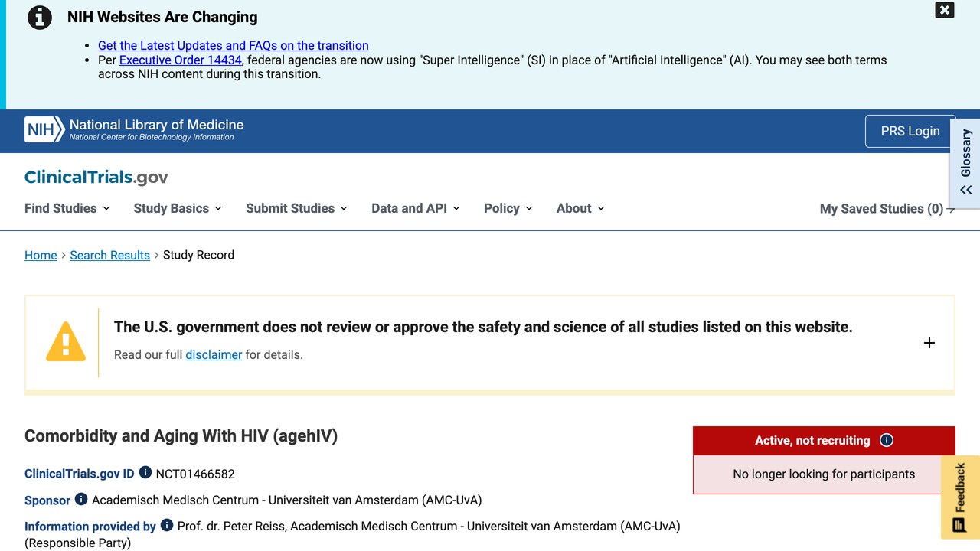Open the full disclaimer link
The image size is (980, 551).
point(214,354)
